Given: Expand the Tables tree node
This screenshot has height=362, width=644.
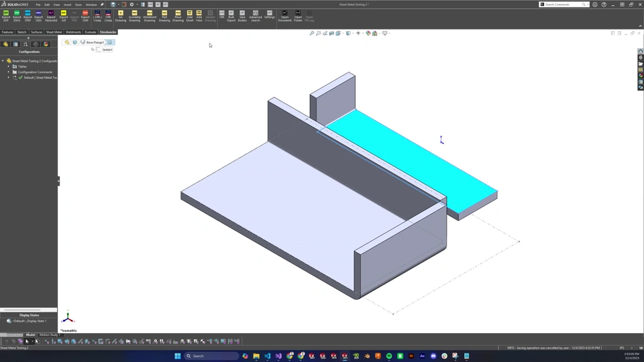Looking at the screenshot, I should pos(9,66).
